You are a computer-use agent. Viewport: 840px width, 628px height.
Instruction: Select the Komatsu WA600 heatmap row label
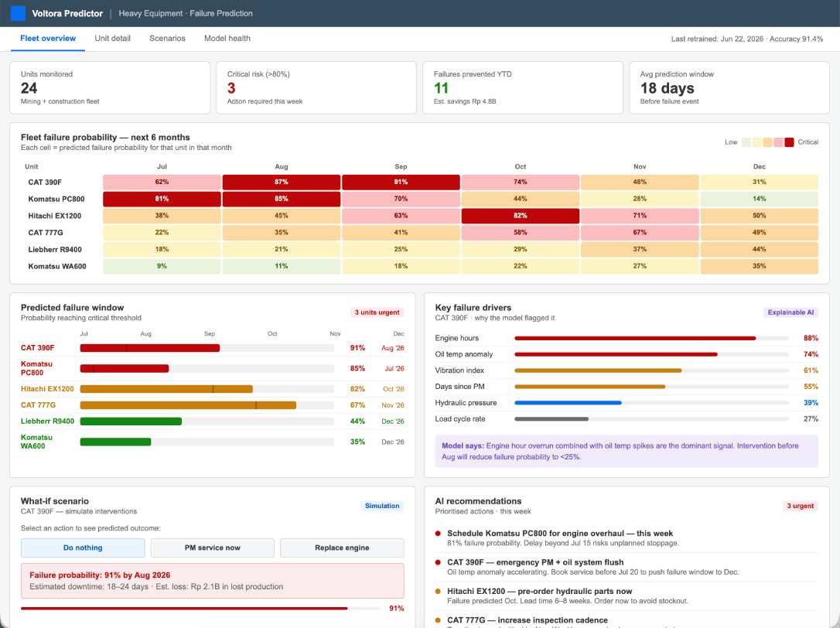tap(56, 266)
